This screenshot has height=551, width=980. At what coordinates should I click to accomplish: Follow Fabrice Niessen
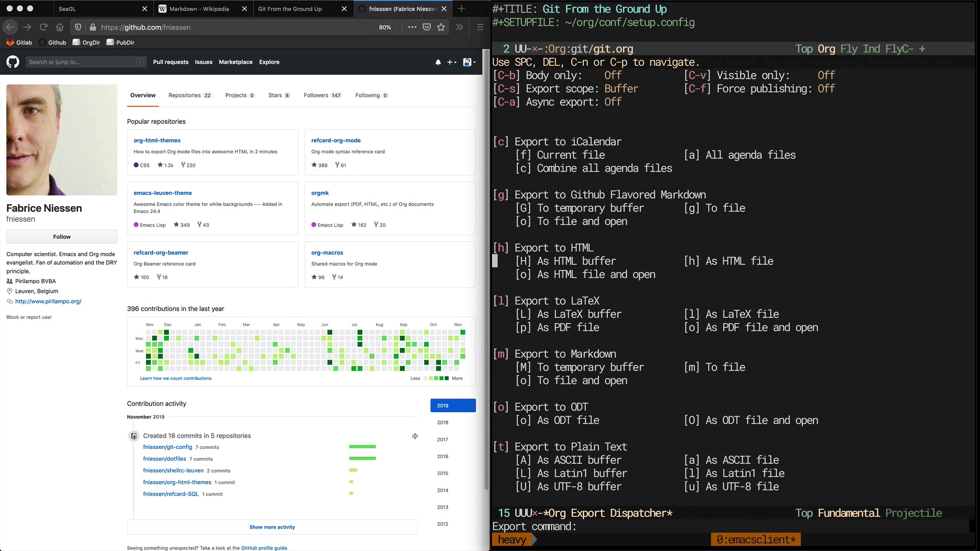coord(62,237)
